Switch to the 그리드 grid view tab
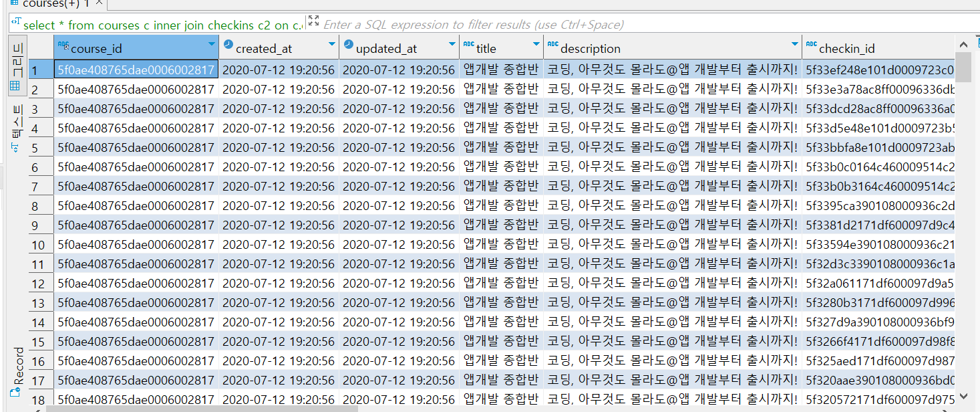This screenshot has width=980, height=412. [x=17, y=64]
